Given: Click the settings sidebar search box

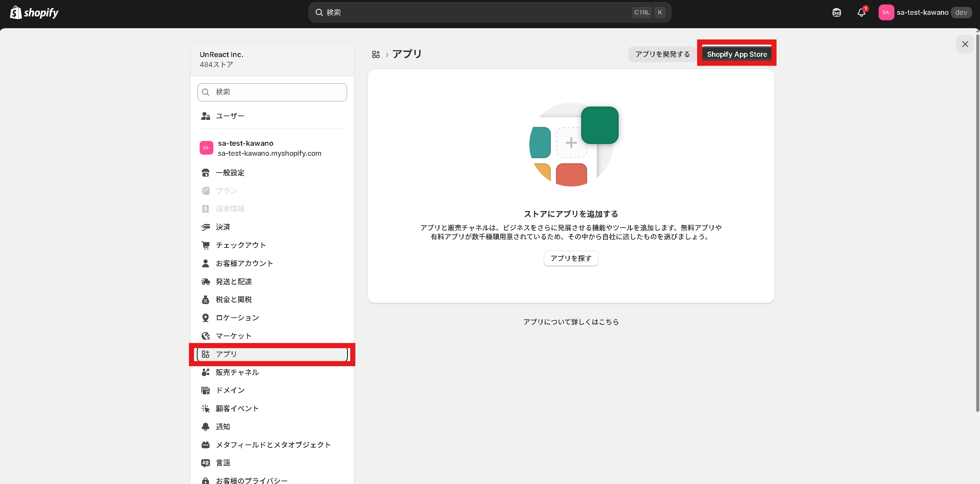Looking at the screenshot, I should coord(272,92).
